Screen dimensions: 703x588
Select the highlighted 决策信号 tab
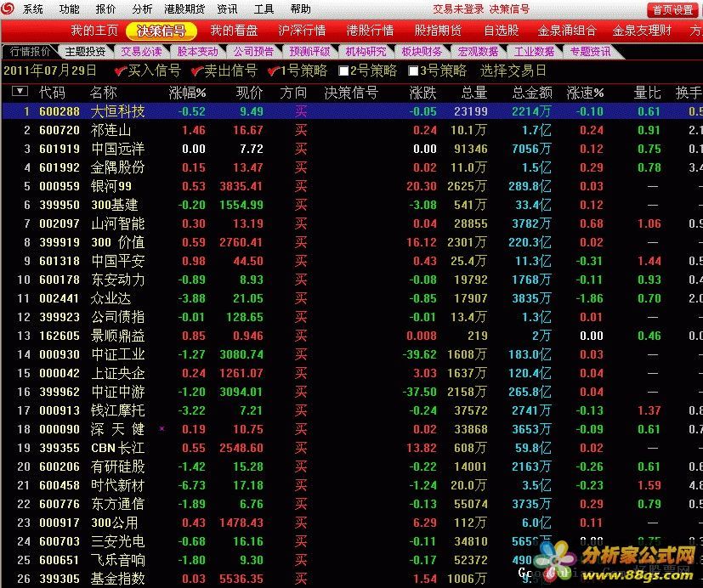[x=162, y=31]
